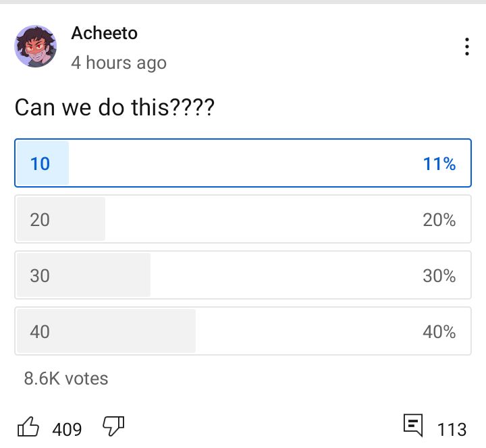This screenshot has width=486, height=448.
Task: Vote for poll option 20
Action: (243, 219)
